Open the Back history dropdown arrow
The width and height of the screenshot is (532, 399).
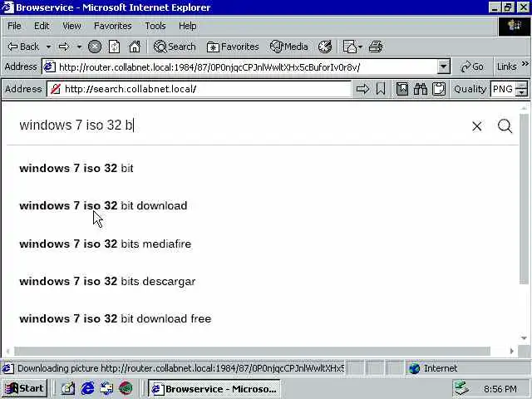[48, 47]
